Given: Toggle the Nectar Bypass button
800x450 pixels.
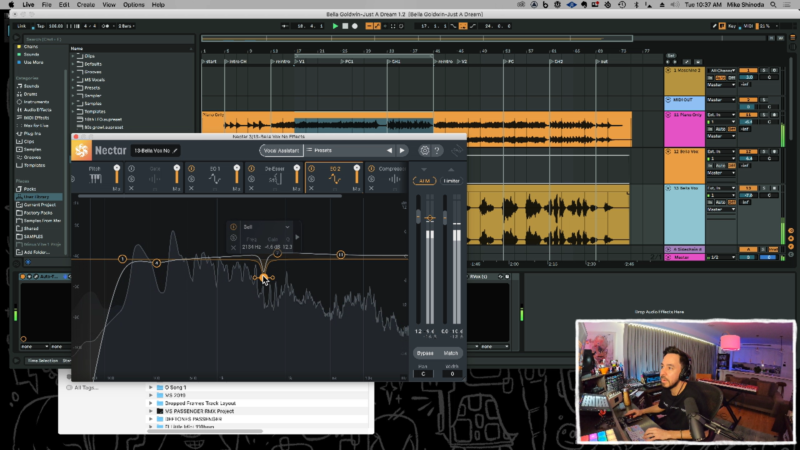Looking at the screenshot, I should [424, 353].
